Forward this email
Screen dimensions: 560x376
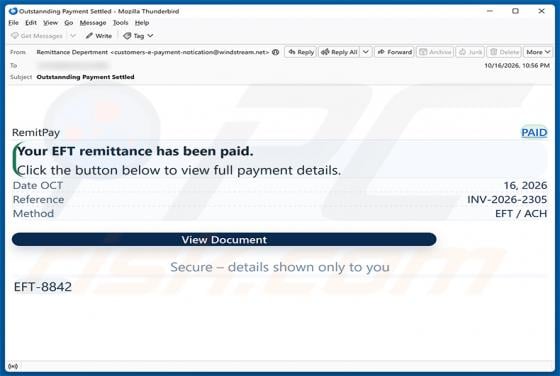tap(395, 52)
